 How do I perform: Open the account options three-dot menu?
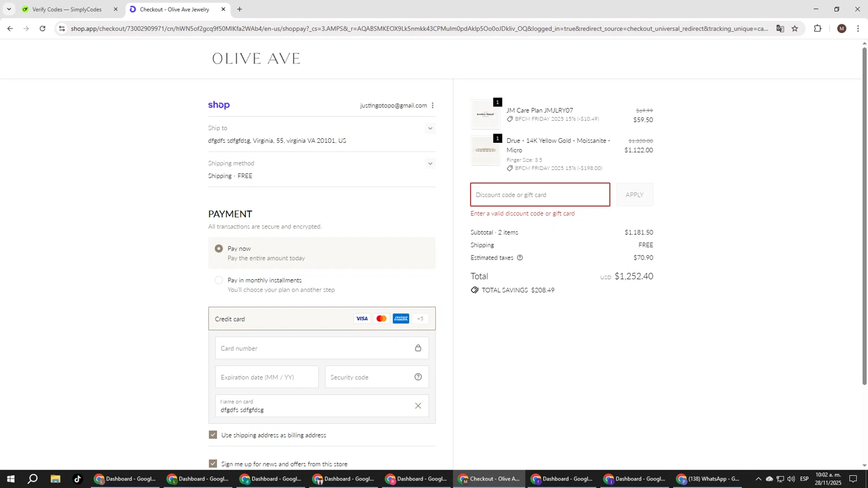[x=432, y=105]
